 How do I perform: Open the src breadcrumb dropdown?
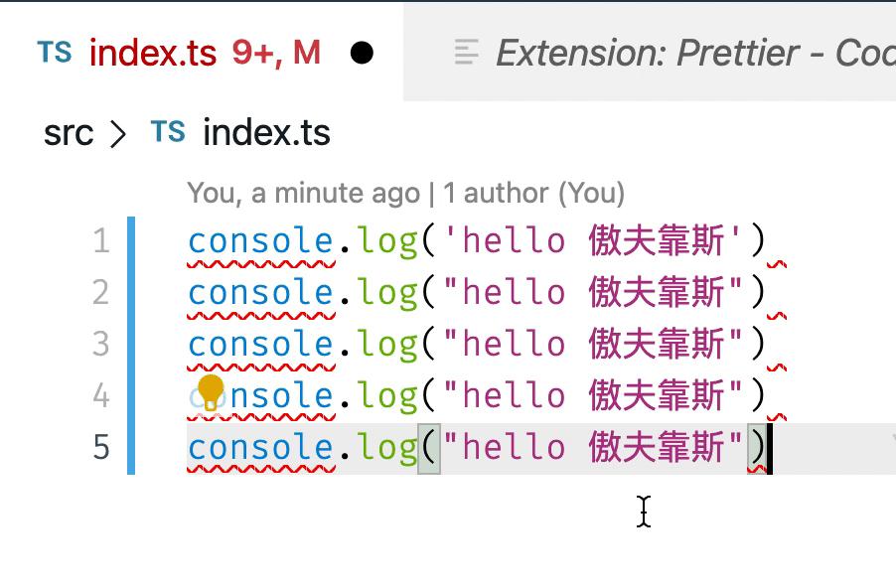[x=68, y=131]
